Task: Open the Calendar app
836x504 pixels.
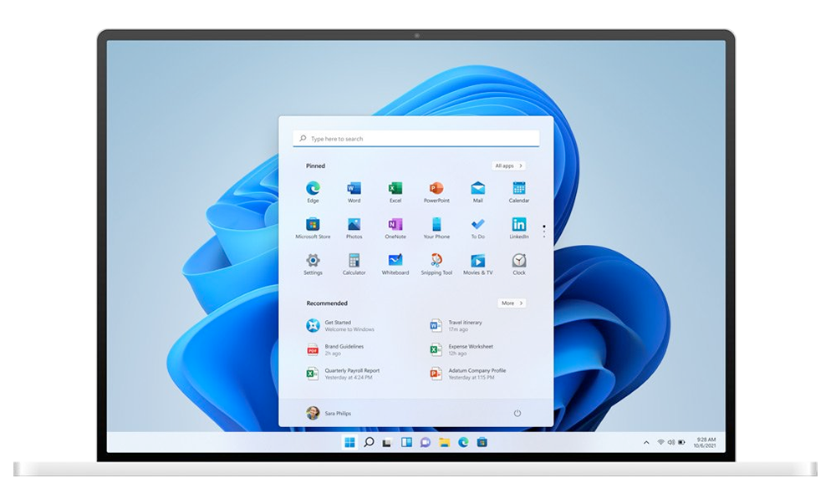Action: (519, 191)
